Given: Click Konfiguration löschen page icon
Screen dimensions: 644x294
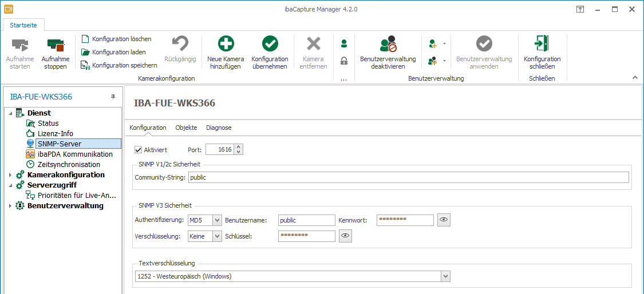Looking at the screenshot, I should coord(85,39).
